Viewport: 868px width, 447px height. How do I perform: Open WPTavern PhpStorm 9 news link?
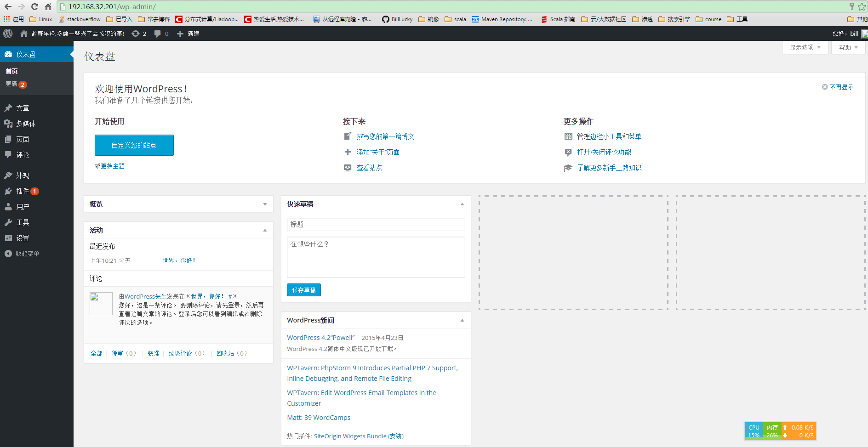coord(372,373)
